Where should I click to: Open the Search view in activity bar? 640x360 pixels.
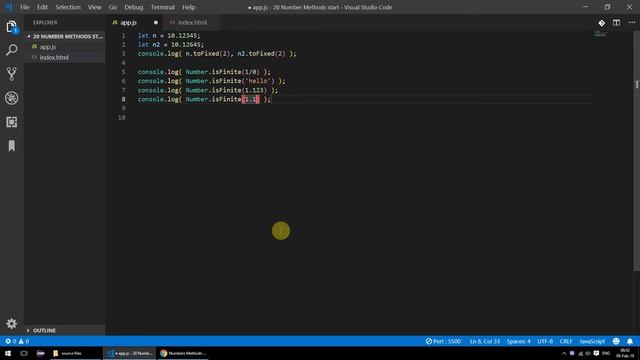[11, 50]
